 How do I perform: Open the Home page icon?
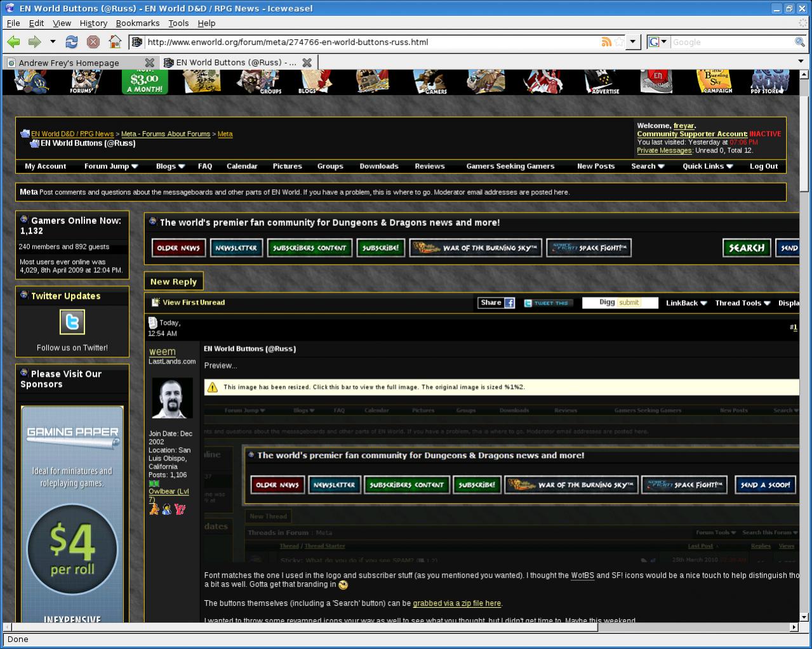(x=115, y=42)
